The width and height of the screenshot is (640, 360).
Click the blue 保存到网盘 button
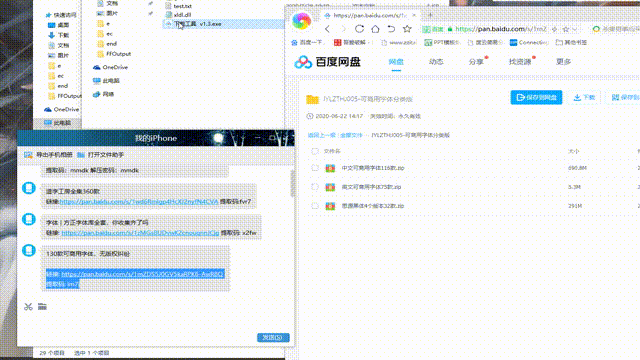click(x=536, y=98)
